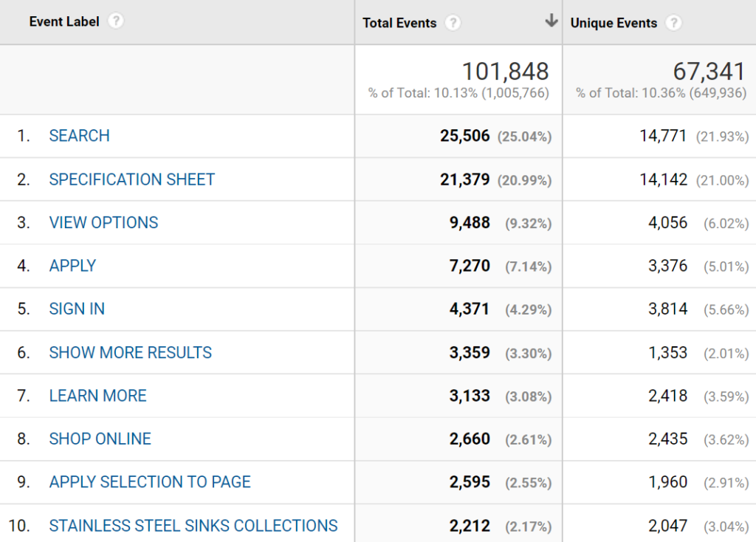Open the LEARN MORE event label
This screenshot has width=756, height=542.
(x=98, y=396)
